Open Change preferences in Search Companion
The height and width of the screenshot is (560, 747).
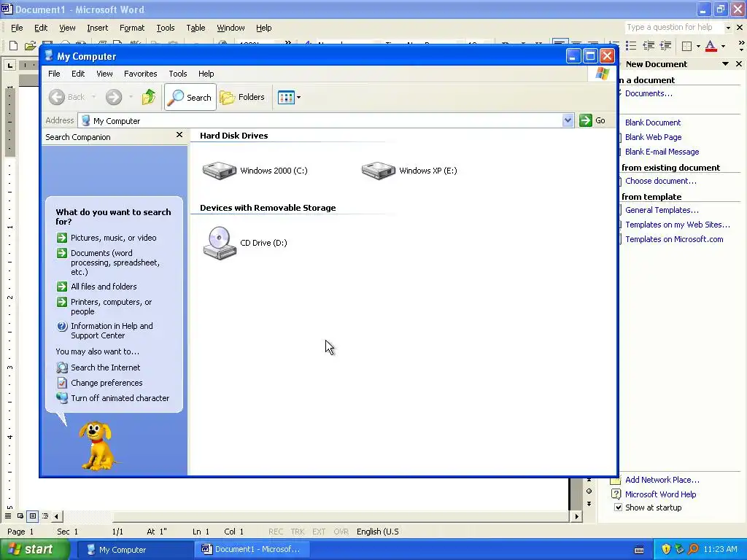click(107, 383)
